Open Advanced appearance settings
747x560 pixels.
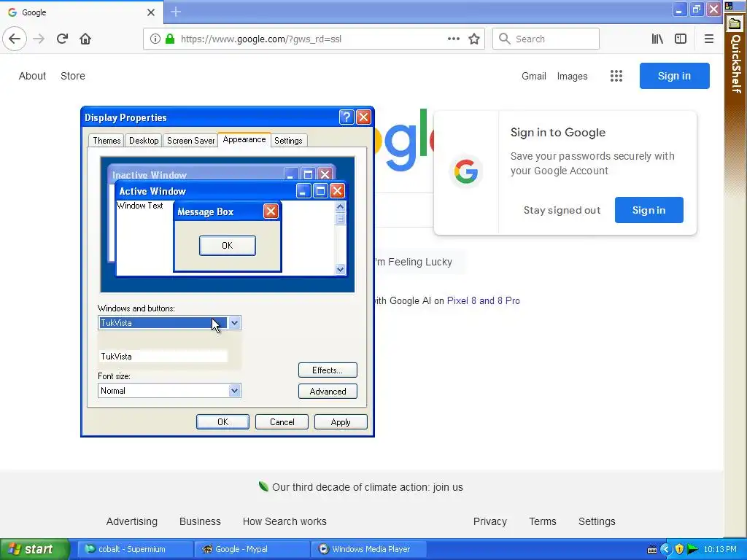[x=328, y=392]
